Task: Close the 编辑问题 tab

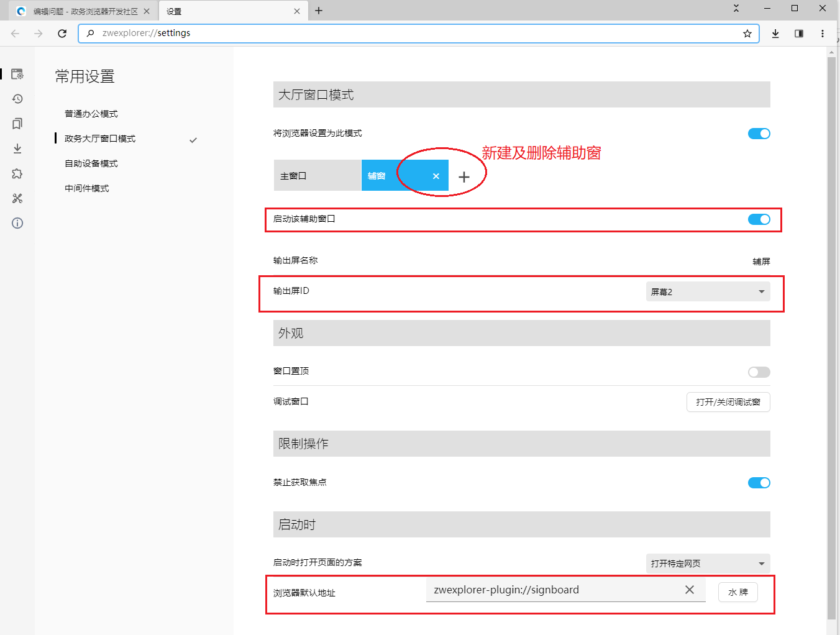Action: (147, 11)
